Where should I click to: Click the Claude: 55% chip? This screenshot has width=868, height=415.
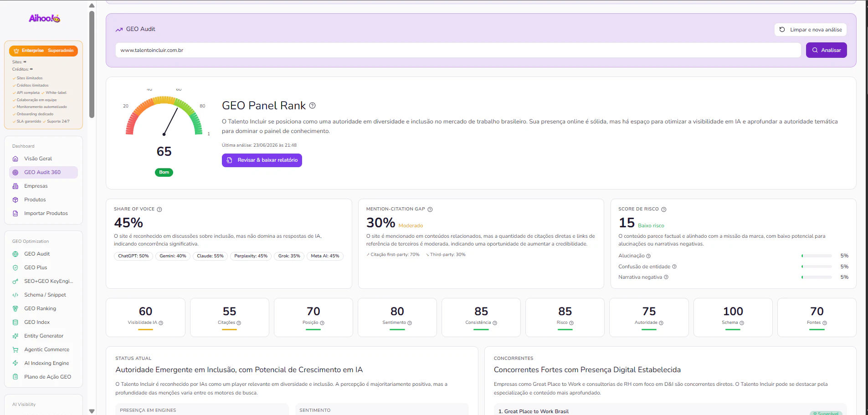[210, 256]
